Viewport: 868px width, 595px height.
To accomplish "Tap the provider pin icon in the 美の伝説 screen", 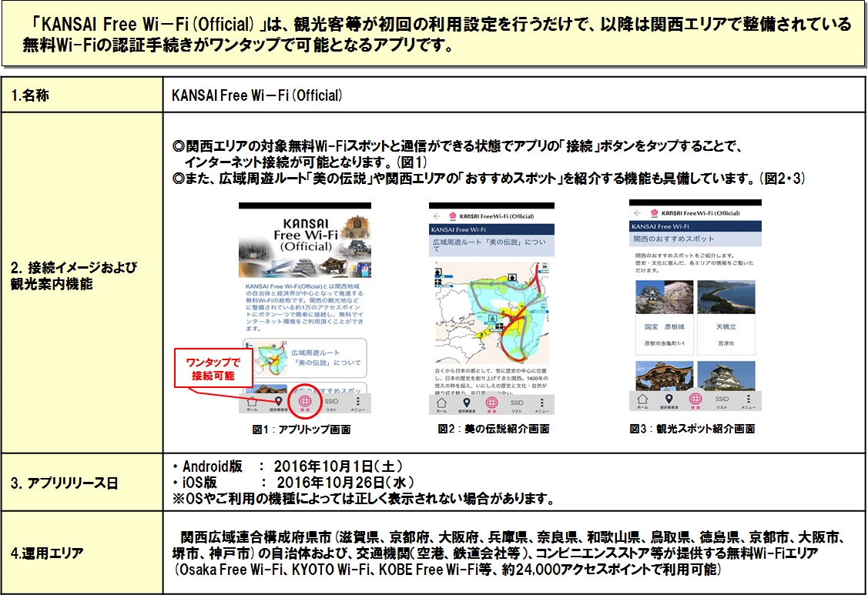I will coord(467,403).
